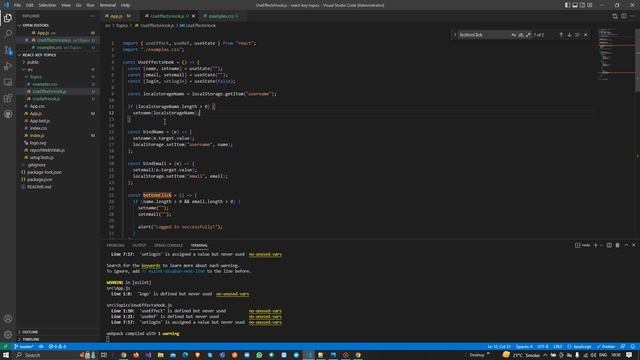
Task: Switch to the examples.css editor tab
Action: [222, 16]
